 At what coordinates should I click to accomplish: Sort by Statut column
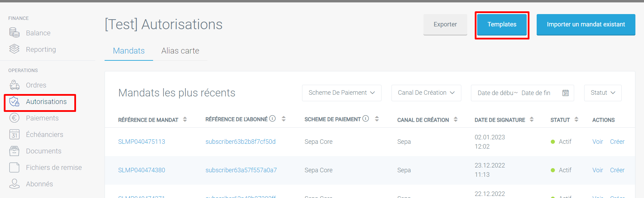576,119
